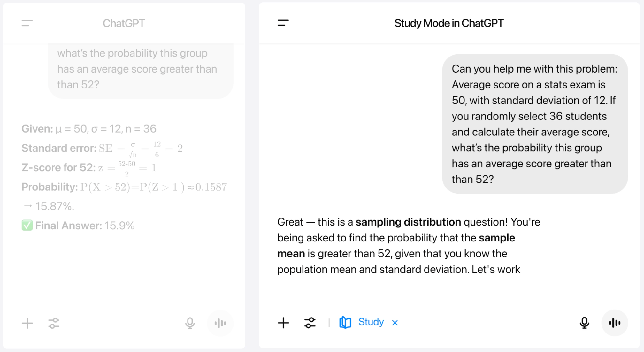Click the 'Standard error:' formula line
This screenshot has height=352, width=644.
coord(102,149)
